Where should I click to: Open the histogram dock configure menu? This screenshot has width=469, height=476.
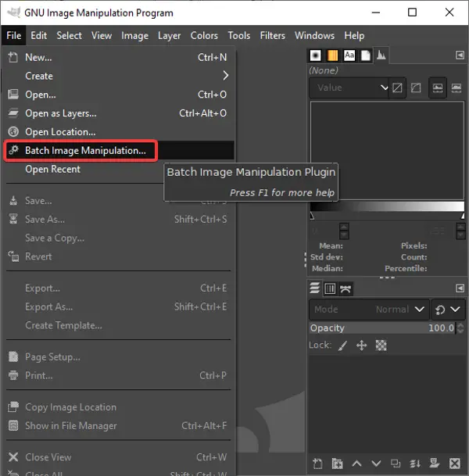click(x=460, y=55)
